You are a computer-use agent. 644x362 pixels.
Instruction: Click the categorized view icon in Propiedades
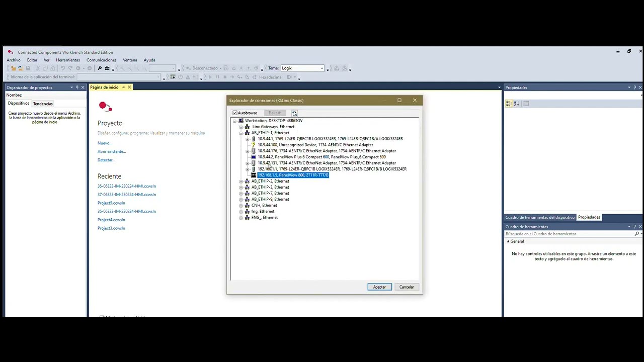pos(509,104)
